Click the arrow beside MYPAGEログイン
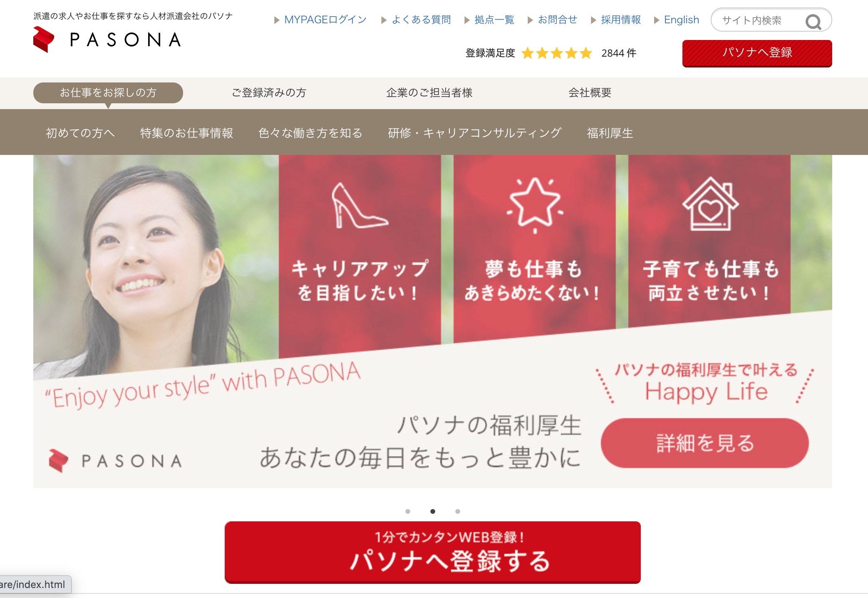 pos(276,20)
